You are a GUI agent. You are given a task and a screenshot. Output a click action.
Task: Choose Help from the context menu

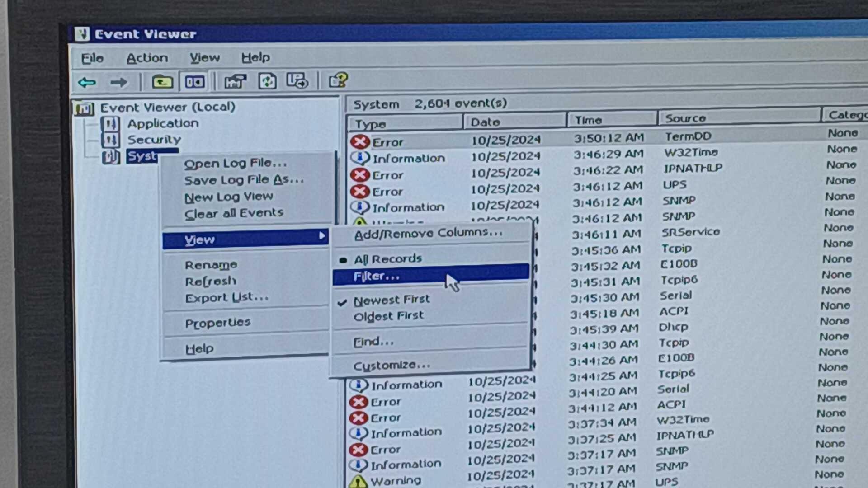pos(199,349)
